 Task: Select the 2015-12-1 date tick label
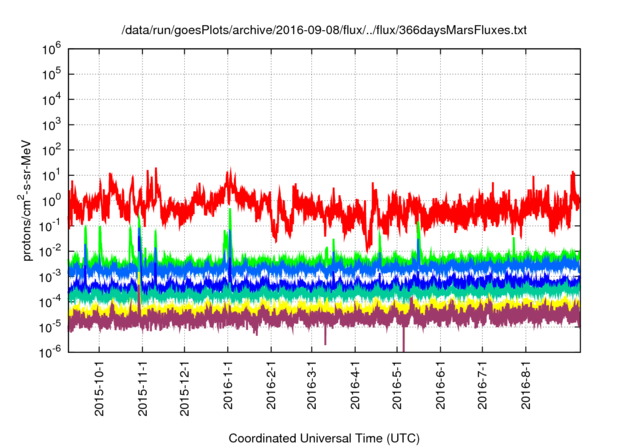[x=185, y=384]
